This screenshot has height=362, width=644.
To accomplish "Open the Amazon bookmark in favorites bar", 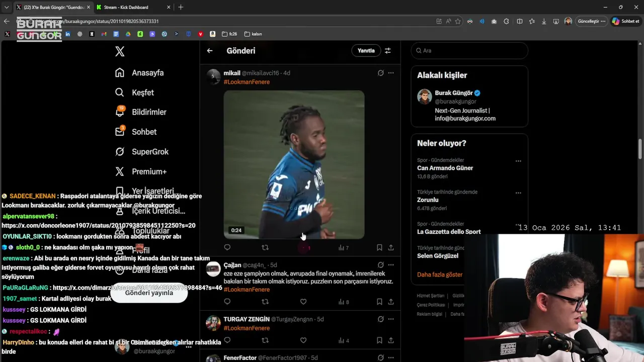I will point(213,34).
